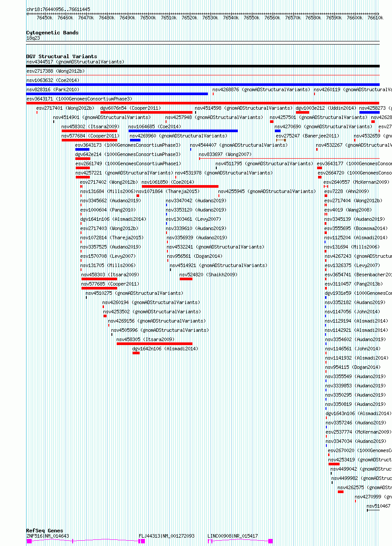Click the nsv4514598 gnomAD variant label
The image size is (392, 546).
click(244, 108)
